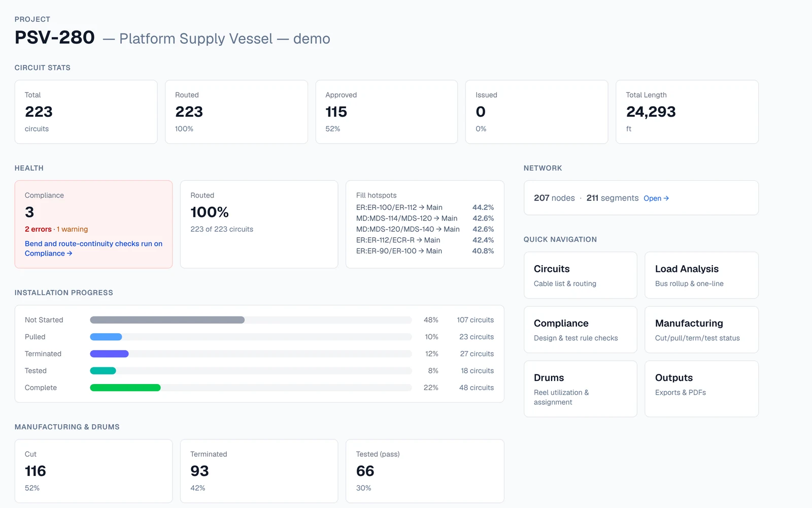Click the Pulled progress bar
Image resolution: width=812 pixels, height=508 pixels.
click(x=251, y=337)
